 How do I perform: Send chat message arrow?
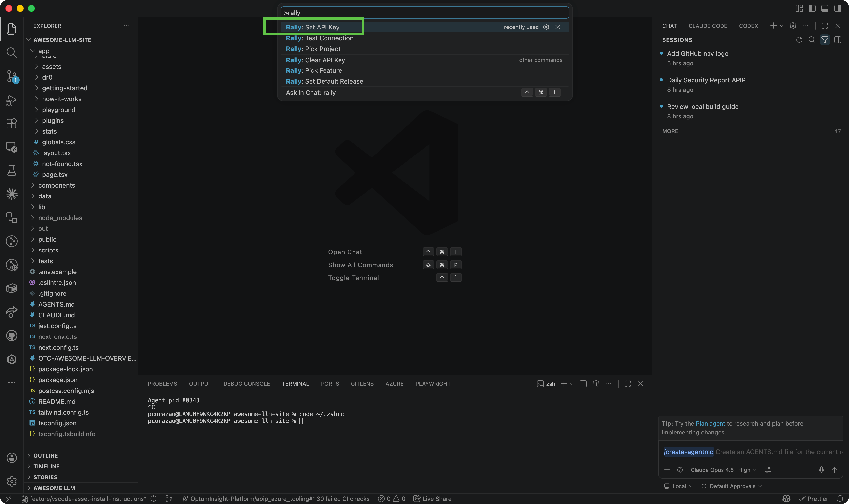(835, 470)
